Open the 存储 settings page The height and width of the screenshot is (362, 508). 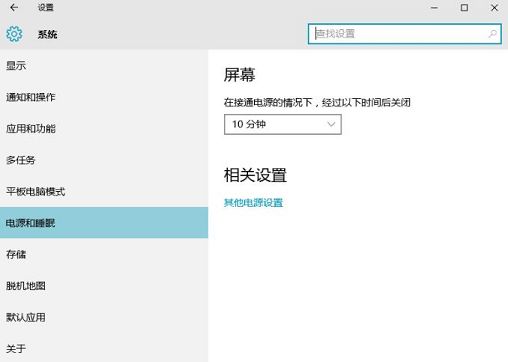point(104,254)
